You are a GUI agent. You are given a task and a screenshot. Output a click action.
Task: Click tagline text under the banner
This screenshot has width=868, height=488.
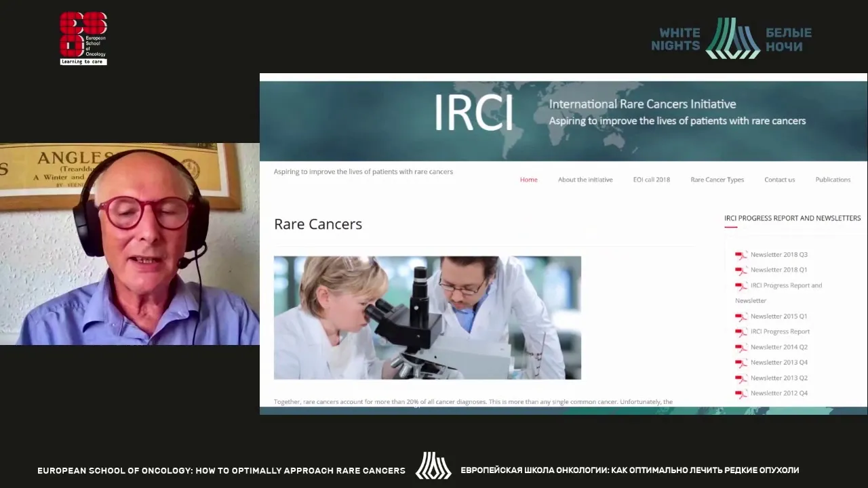[363, 171]
